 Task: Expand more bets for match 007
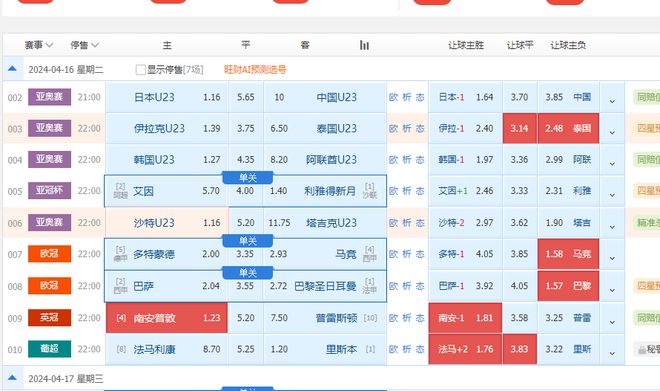pyautogui.click(x=612, y=258)
